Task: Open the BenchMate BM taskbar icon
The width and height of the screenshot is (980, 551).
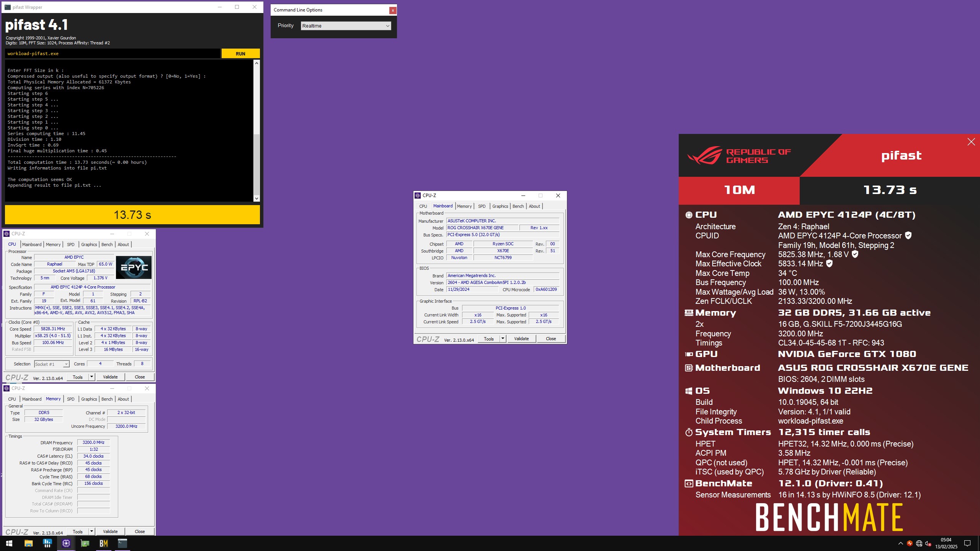Action: pyautogui.click(x=103, y=543)
